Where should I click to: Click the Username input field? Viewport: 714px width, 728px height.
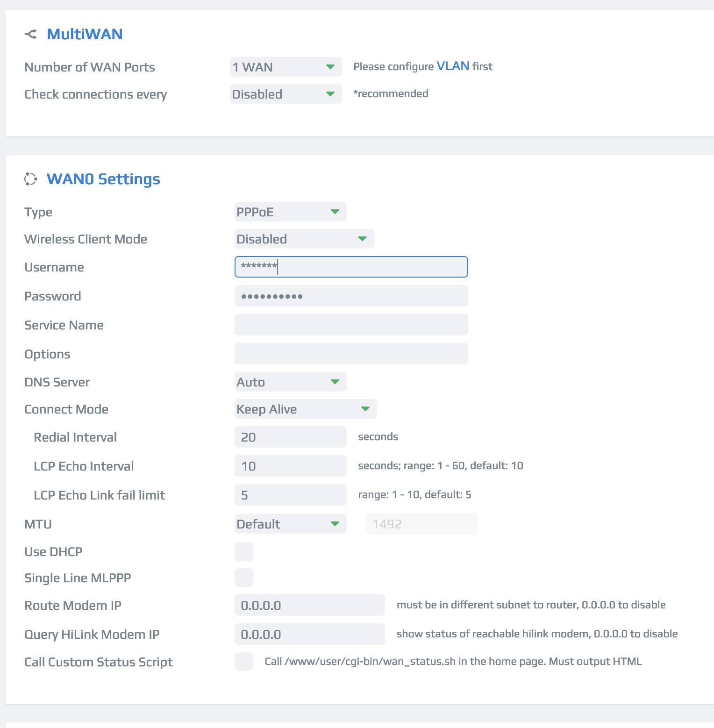351,267
